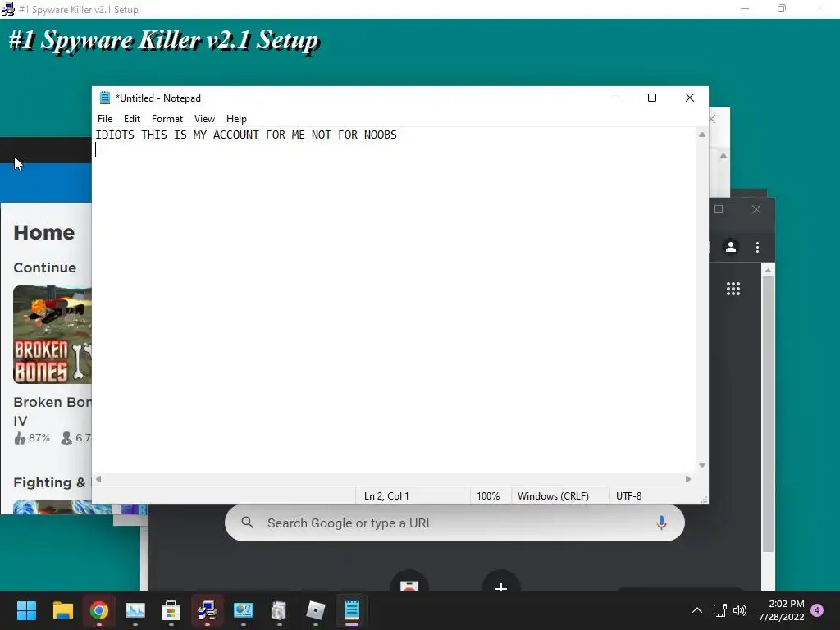The height and width of the screenshot is (630, 840).
Task: Click the Notepad vertical scroll down arrow
Action: point(702,465)
